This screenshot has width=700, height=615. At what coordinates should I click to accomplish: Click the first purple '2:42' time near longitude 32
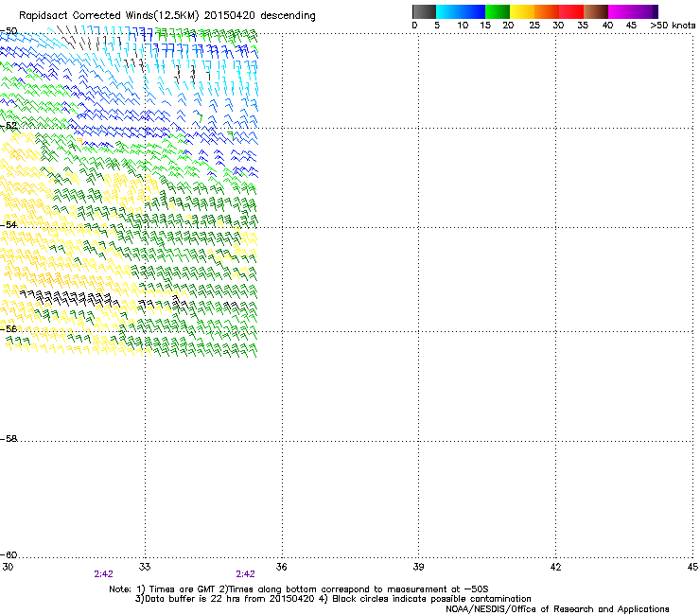(103, 574)
